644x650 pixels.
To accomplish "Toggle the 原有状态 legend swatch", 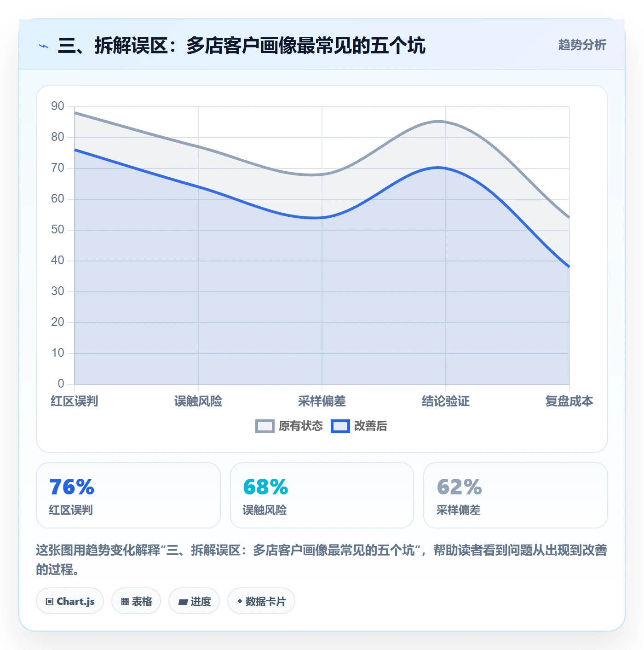I will pos(264,426).
